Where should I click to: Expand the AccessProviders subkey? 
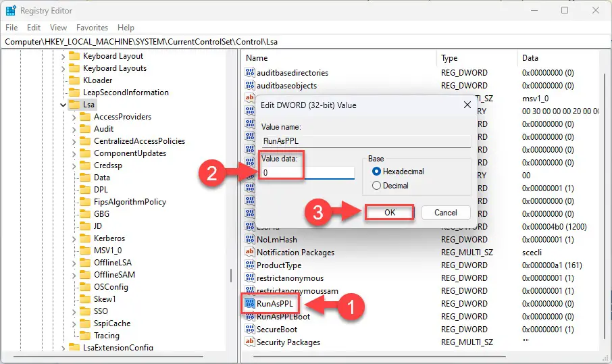tap(74, 117)
